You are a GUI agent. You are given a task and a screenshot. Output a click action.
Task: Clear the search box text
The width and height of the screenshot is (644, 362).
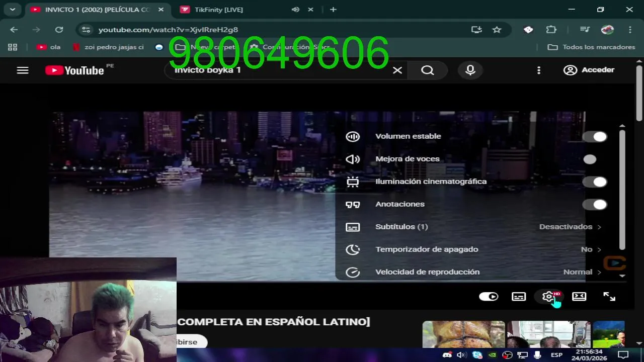click(x=397, y=70)
